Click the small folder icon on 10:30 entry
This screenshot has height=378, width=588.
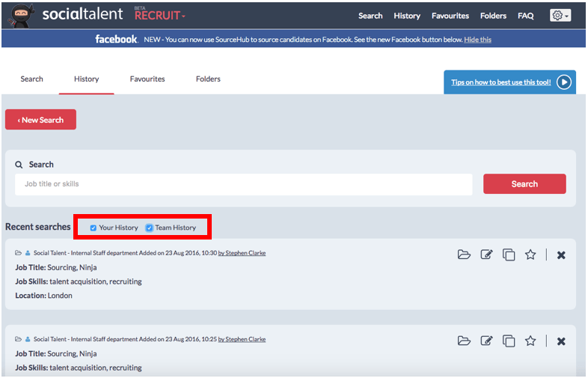point(18,253)
